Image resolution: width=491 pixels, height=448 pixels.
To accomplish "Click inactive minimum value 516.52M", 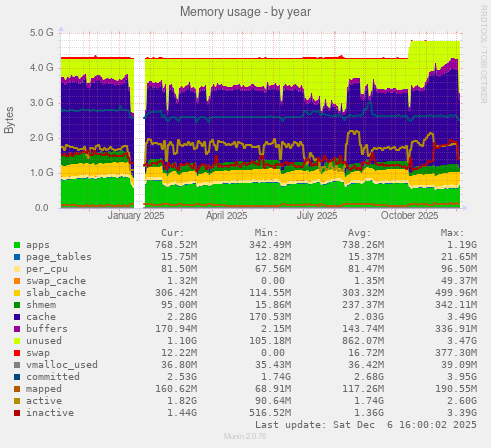I will pos(270,413).
